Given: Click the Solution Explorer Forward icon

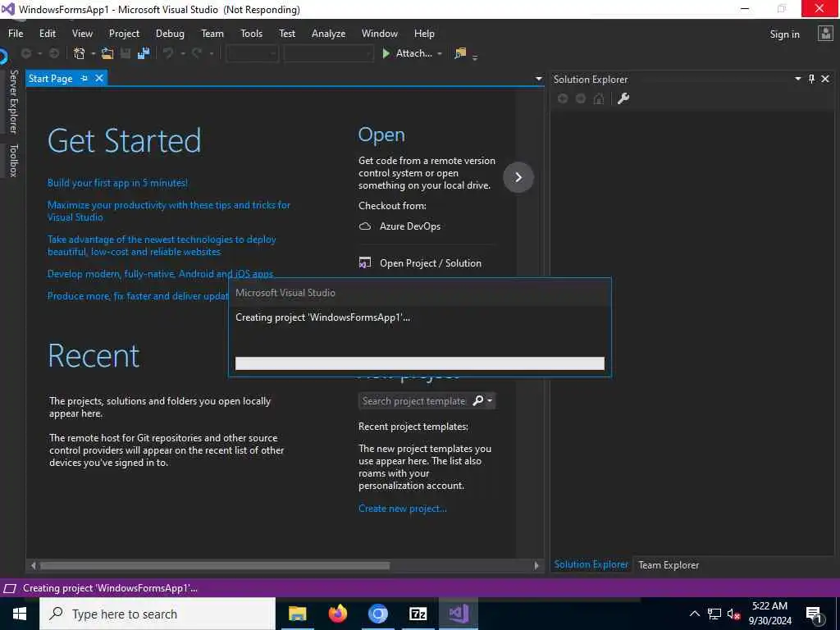Looking at the screenshot, I should point(581,98).
